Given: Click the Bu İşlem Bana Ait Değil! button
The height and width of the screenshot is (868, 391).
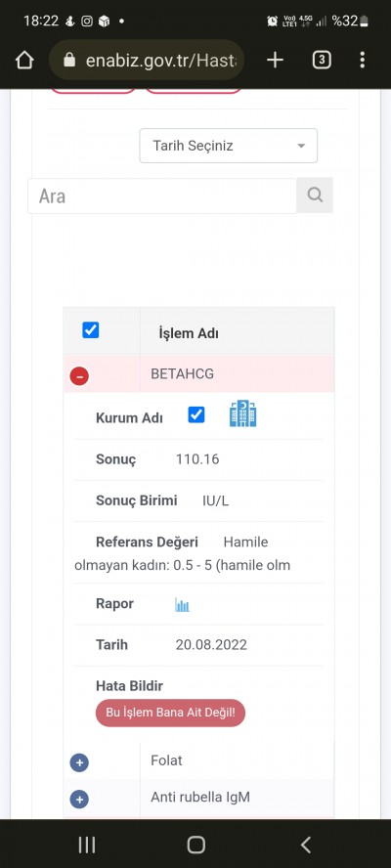Looking at the screenshot, I should tap(171, 713).
